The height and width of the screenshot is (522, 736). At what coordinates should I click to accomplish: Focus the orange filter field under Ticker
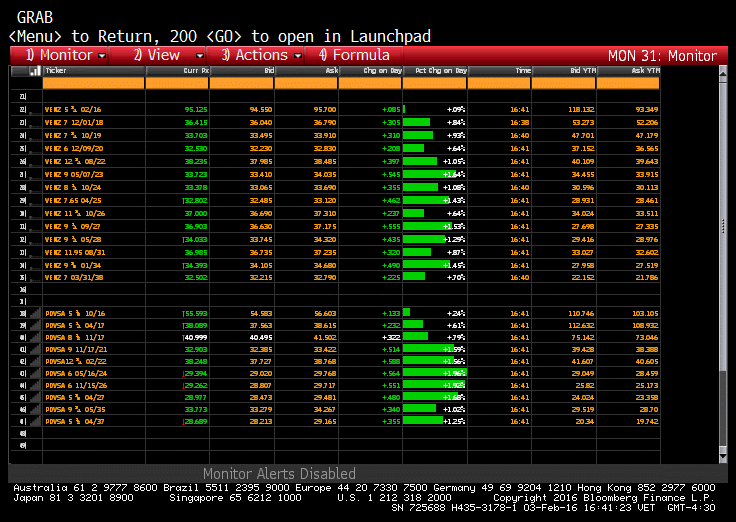[93, 83]
